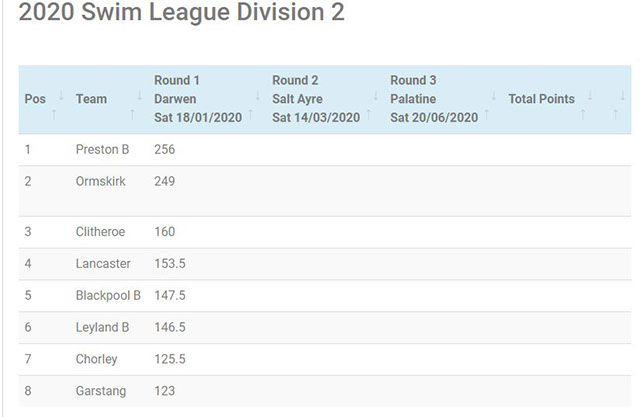Click the Pos column header label
Screen dimensions: 640x417
click(x=35, y=100)
